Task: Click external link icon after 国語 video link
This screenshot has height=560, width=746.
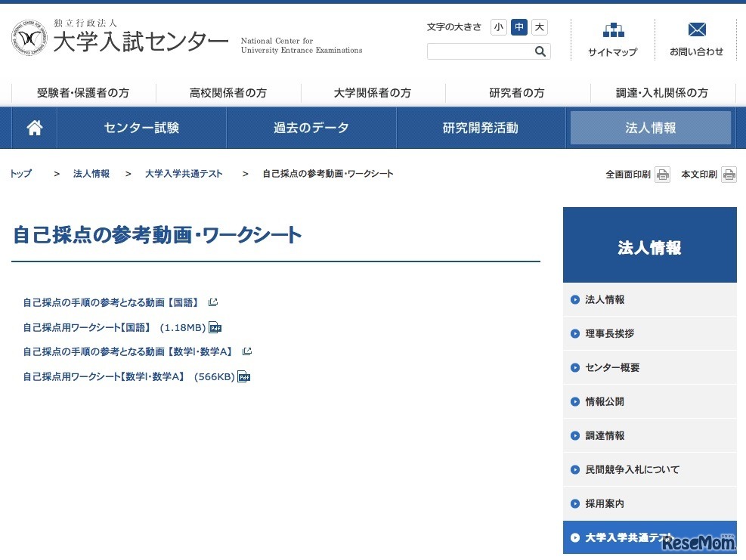Action: click(212, 301)
